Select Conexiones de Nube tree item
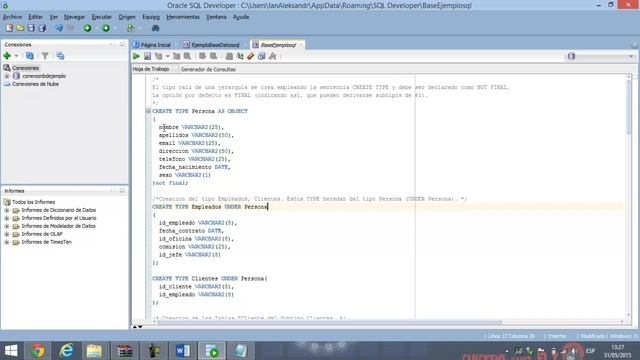Image resolution: width=640 pixels, height=360 pixels. [36, 84]
